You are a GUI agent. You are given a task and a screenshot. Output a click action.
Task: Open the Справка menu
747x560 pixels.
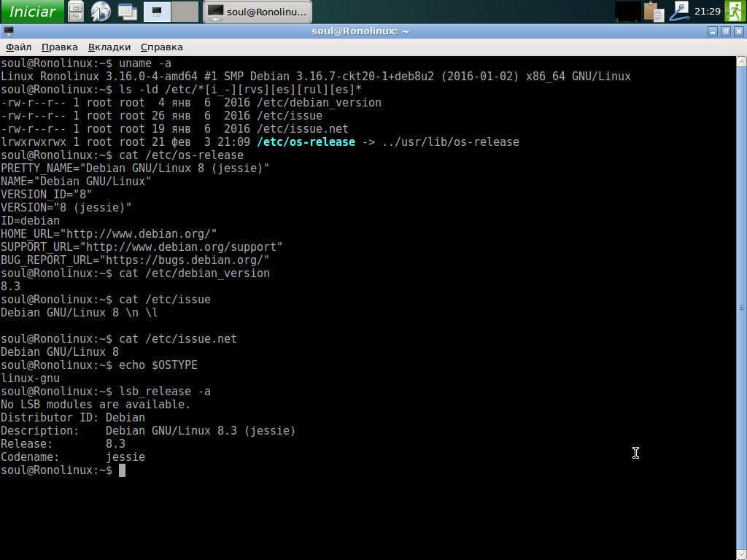tap(161, 47)
